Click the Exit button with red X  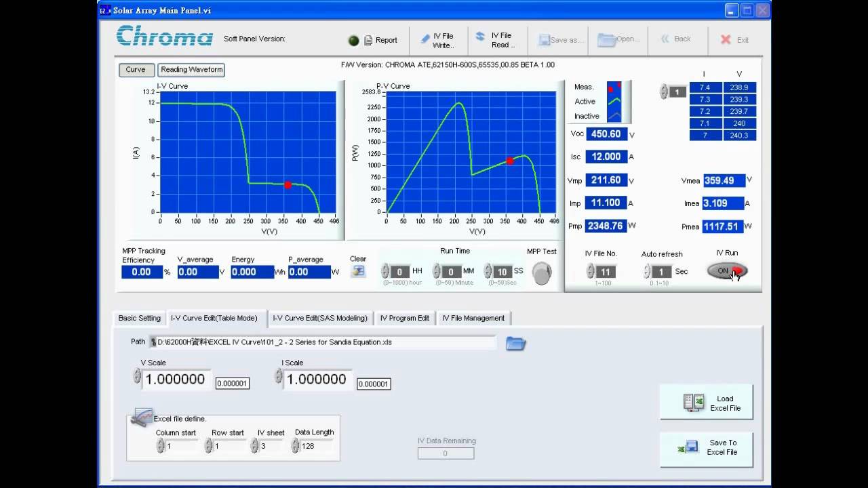point(735,39)
